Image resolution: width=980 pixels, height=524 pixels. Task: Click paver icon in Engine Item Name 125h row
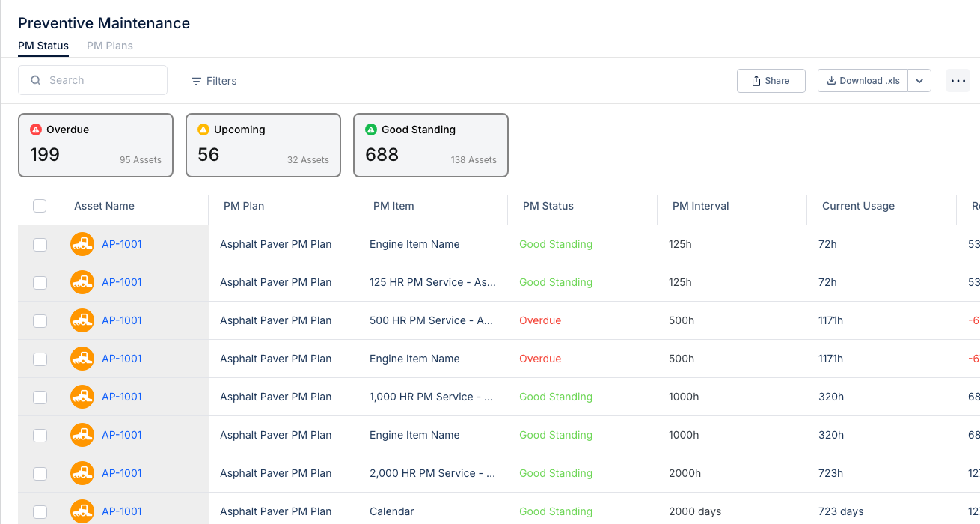tap(82, 244)
